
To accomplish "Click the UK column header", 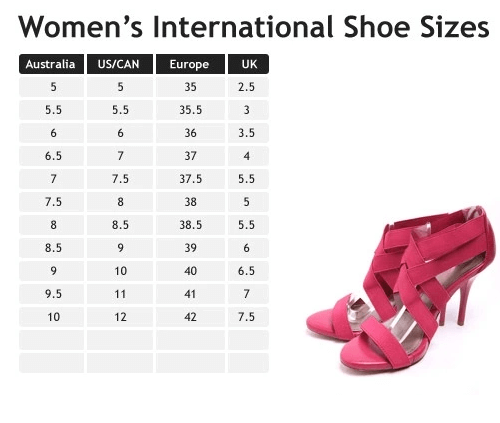I will (248, 64).
